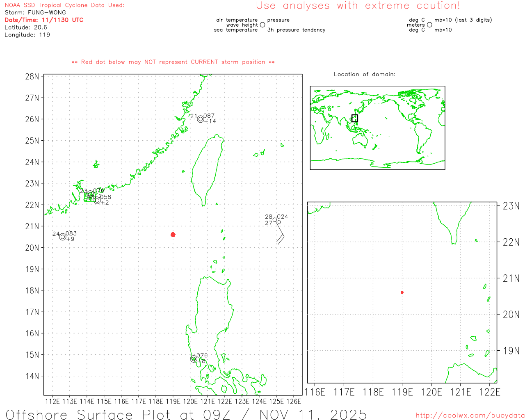Image resolution: width=525 pixels, height=420 pixels.
Task: Click the buoy marker labeled 058 +2
Action: tap(97, 200)
